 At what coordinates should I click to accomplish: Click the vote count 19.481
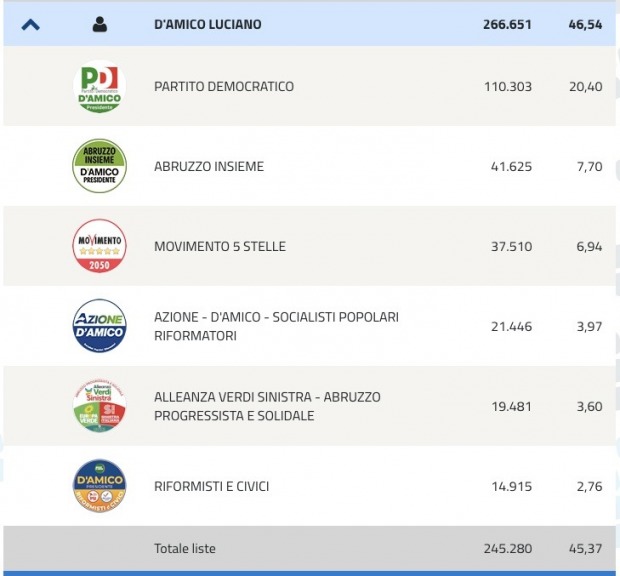[x=511, y=406]
